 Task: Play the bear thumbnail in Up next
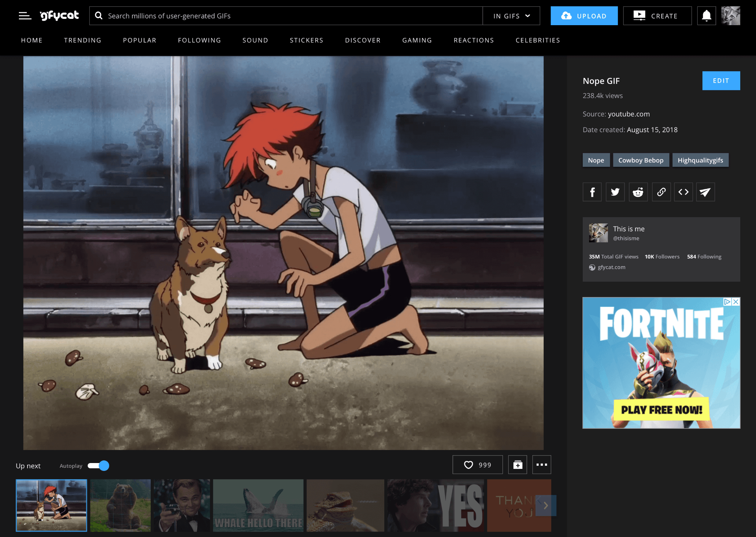120,506
